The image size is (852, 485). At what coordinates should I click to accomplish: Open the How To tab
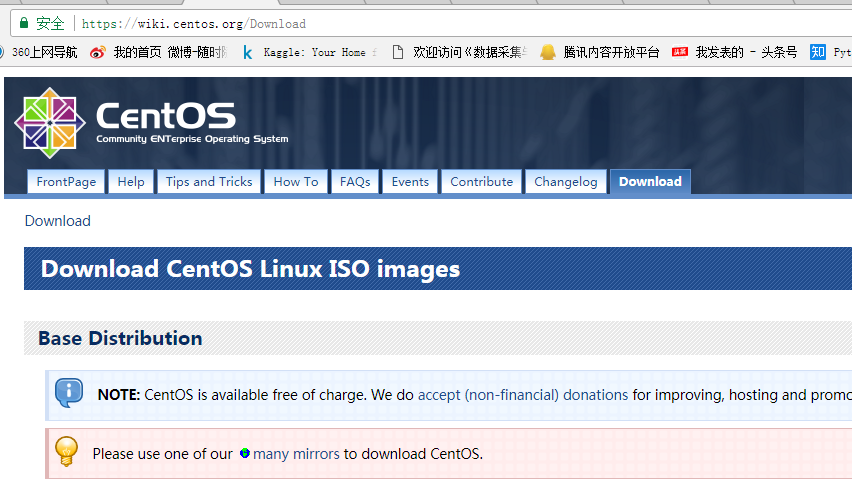pos(296,181)
